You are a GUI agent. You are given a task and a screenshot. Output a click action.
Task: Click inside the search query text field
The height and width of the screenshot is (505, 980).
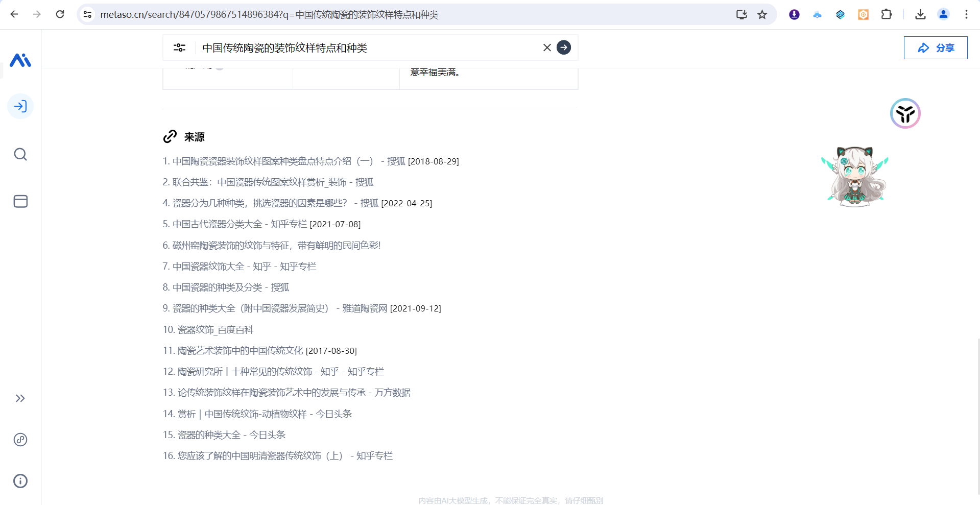pyautogui.click(x=357, y=48)
